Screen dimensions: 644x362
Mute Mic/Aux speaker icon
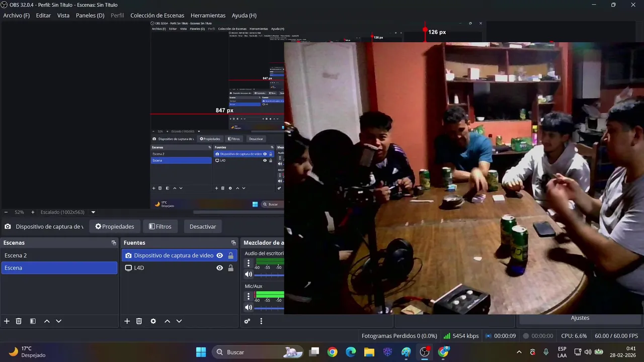[x=248, y=307]
